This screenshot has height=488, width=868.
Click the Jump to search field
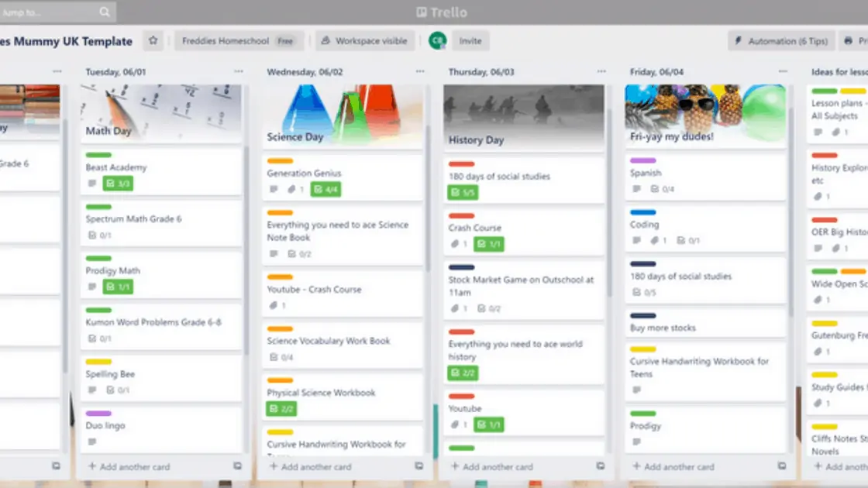pyautogui.click(x=57, y=12)
